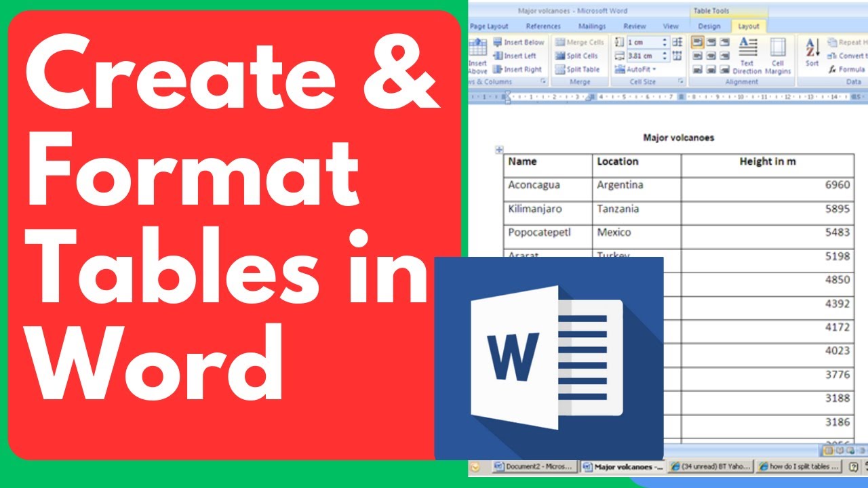
Task: Align cell text top right
Action: (724, 42)
